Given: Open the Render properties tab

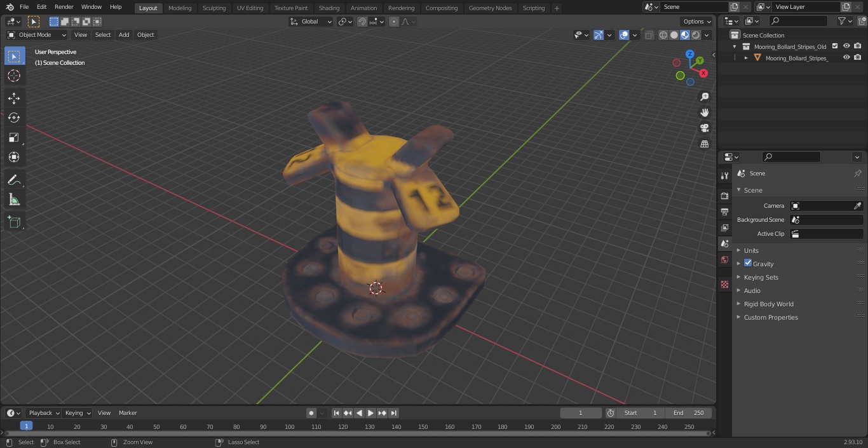Looking at the screenshot, I should tap(724, 196).
